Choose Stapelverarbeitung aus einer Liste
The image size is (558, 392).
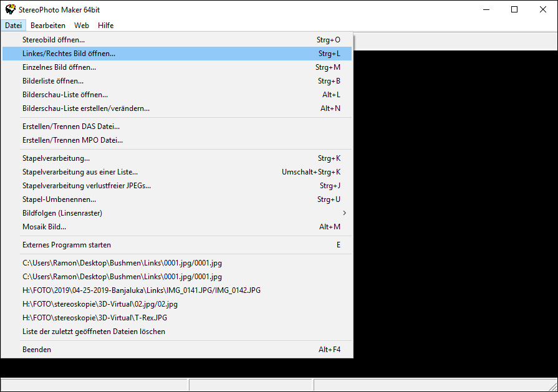tap(177, 172)
